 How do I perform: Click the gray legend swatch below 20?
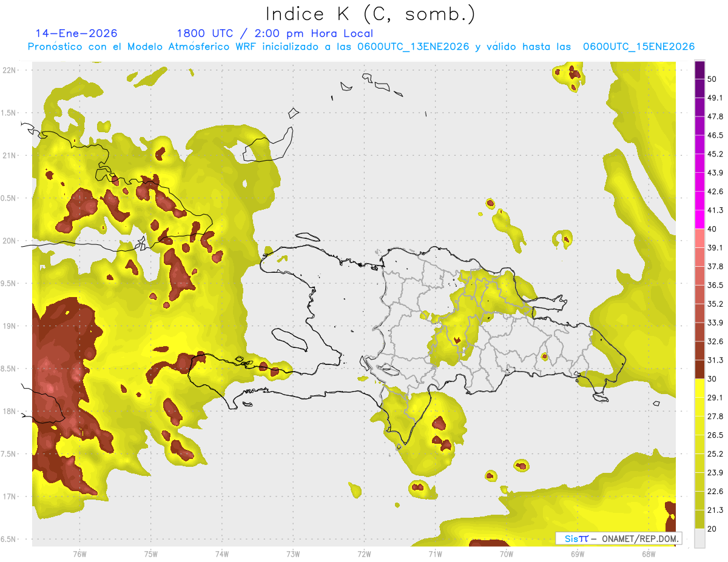coord(700,538)
